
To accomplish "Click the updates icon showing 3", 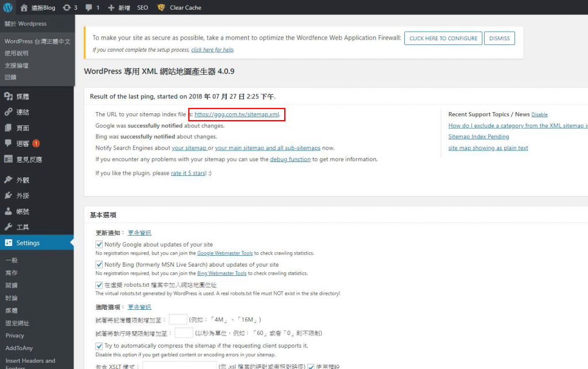I will 67,7.
